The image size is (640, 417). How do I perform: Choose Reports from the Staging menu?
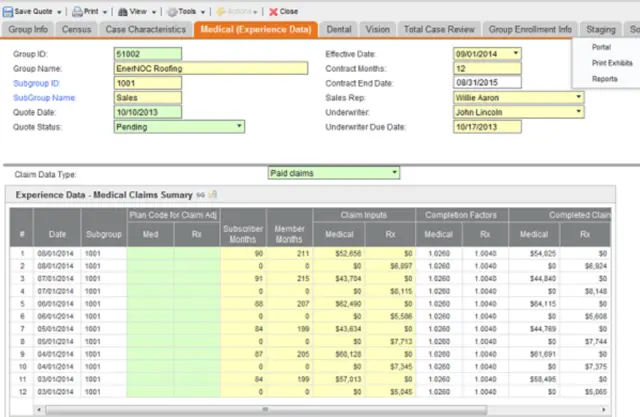604,79
